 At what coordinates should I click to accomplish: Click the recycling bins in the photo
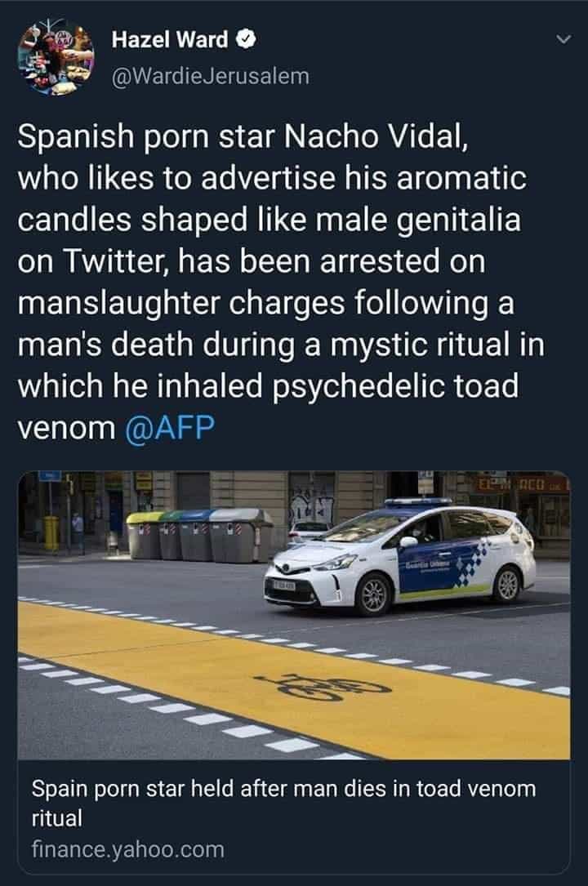click(x=198, y=535)
